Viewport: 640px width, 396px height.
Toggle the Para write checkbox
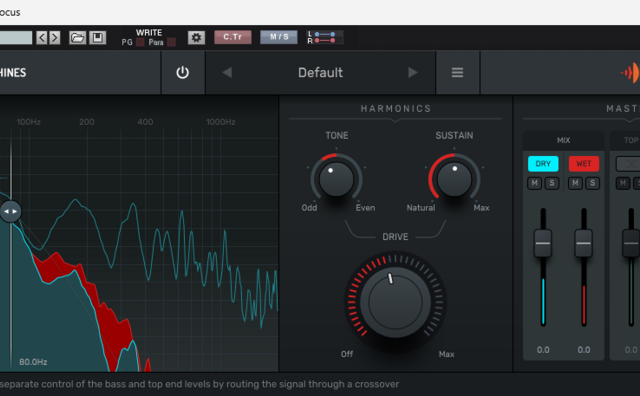coord(171,42)
